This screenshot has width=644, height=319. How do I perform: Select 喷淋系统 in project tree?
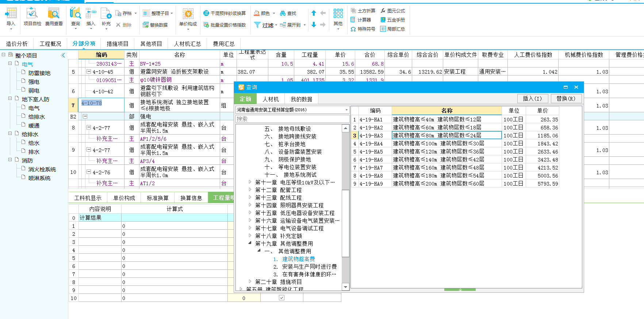[39, 178]
